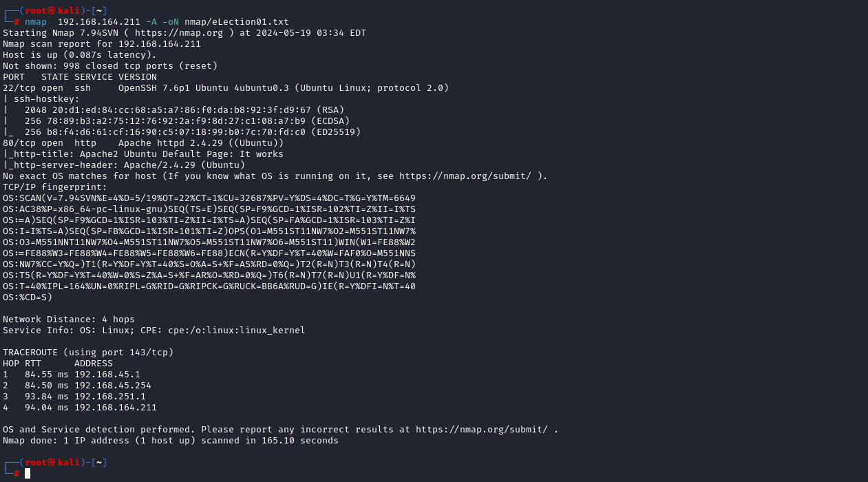Click the Network Distance: 4 hops text

point(69,319)
